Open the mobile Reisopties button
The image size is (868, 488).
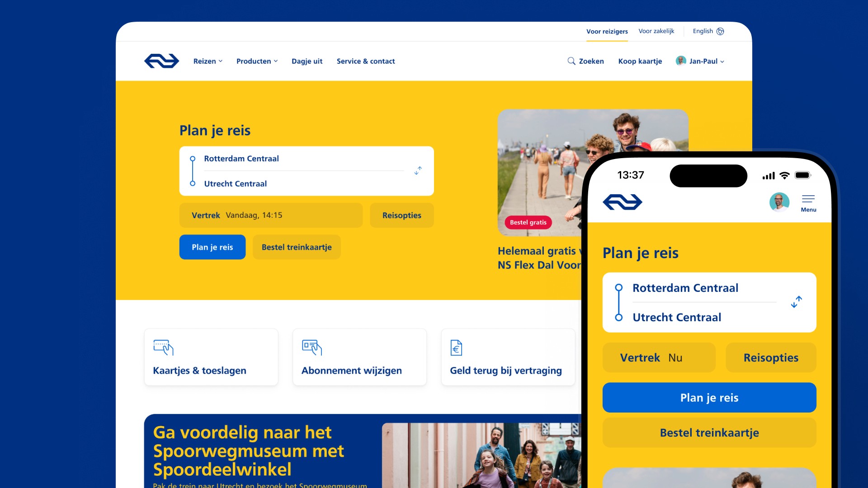click(771, 357)
